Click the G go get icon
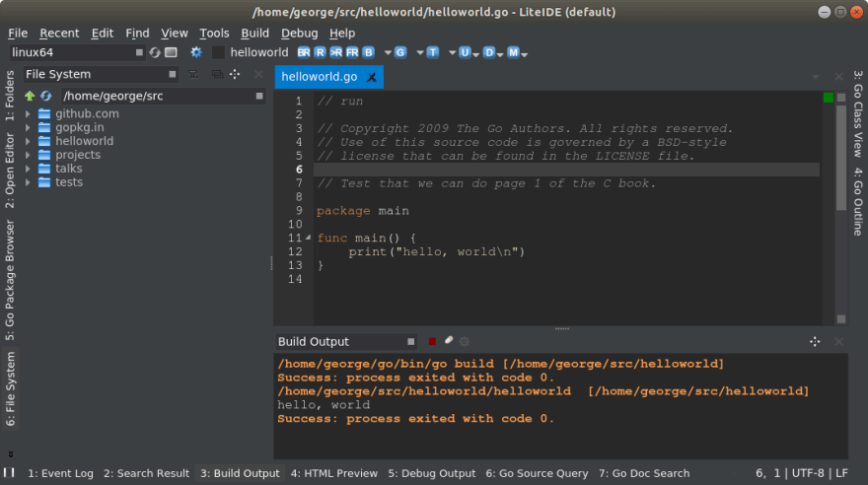The image size is (868, 485). click(x=400, y=52)
